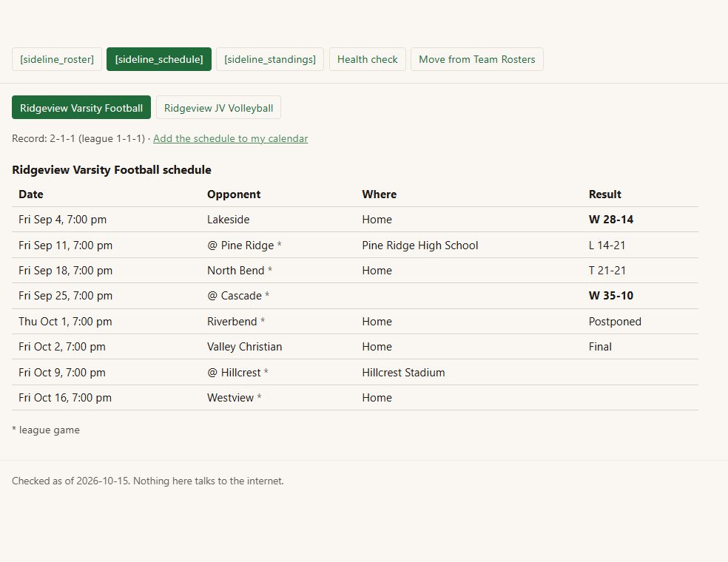Click Home in the Lakeside row
Viewport: 728px width, 562px height.
pyautogui.click(x=377, y=220)
